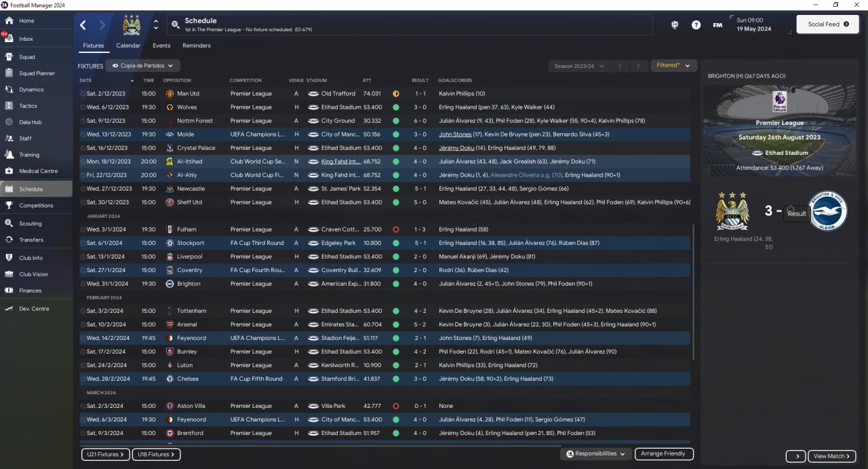Click the Etihad Stadium photo in match panel
The width and height of the screenshot is (868, 469).
(x=779, y=130)
